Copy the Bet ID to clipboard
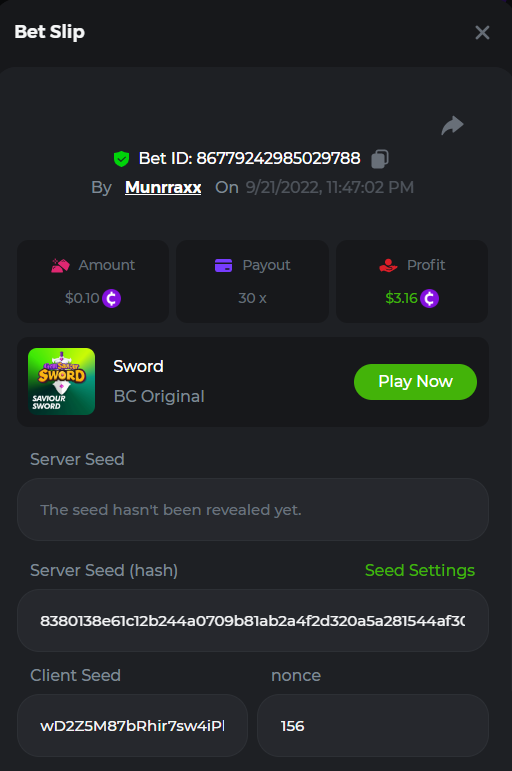This screenshot has width=512, height=771. click(380, 159)
